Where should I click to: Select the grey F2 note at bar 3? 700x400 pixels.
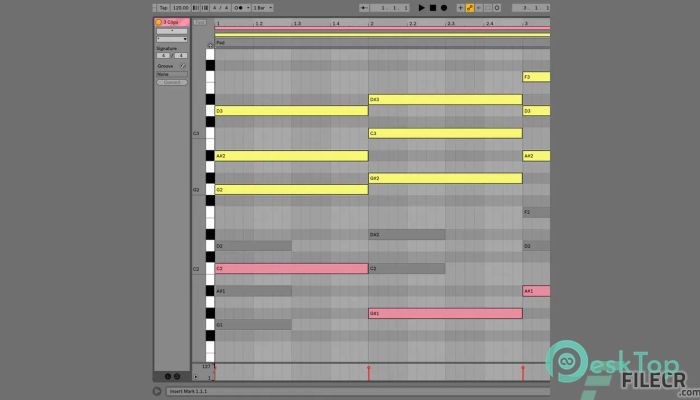pos(536,212)
